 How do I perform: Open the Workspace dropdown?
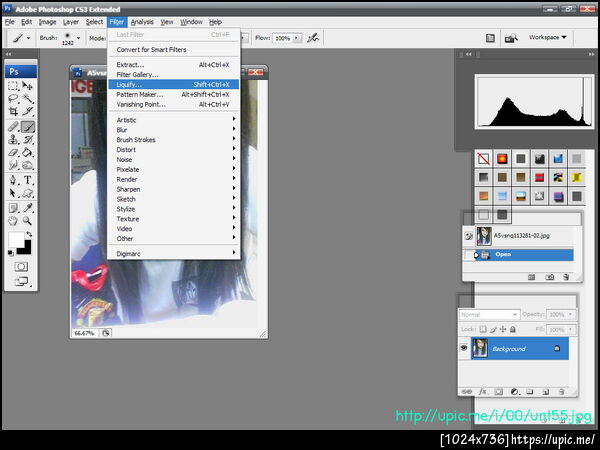coord(547,37)
